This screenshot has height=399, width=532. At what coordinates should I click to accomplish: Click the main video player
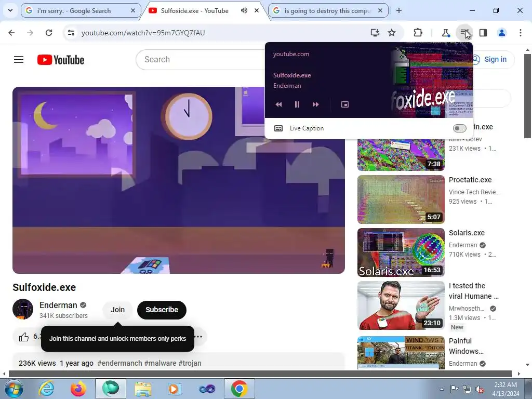(x=179, y=180)
